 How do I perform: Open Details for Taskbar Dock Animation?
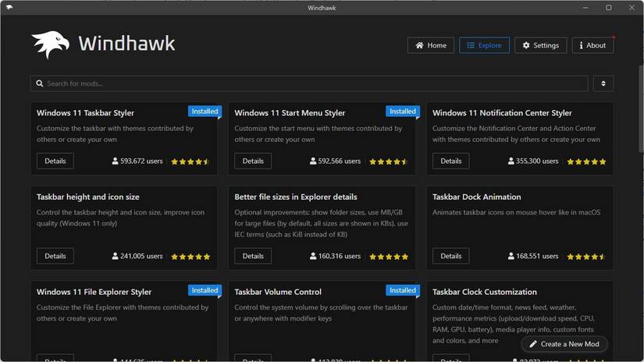click(451, 256)
